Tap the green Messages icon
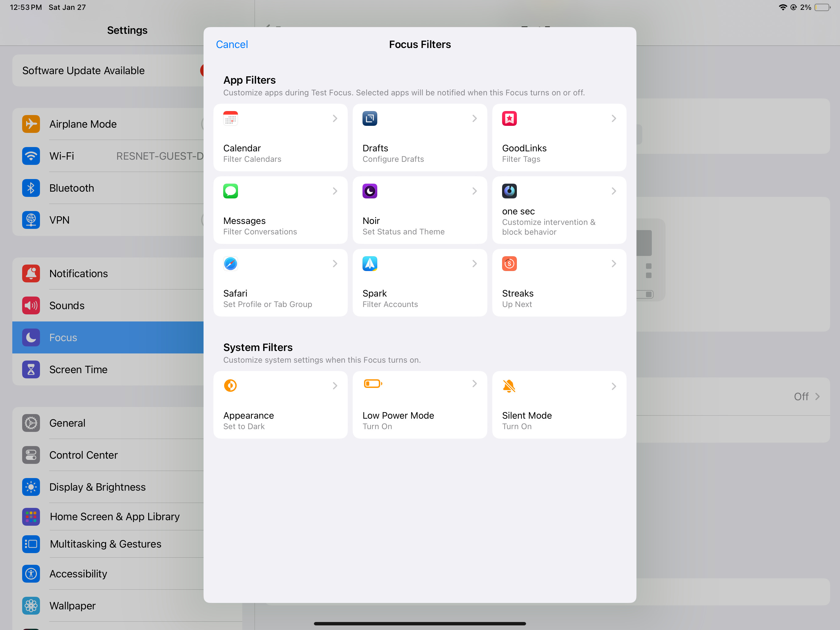The height and width of the screenshot is (630, 840). pyautogui.click(x=231, y=191)
